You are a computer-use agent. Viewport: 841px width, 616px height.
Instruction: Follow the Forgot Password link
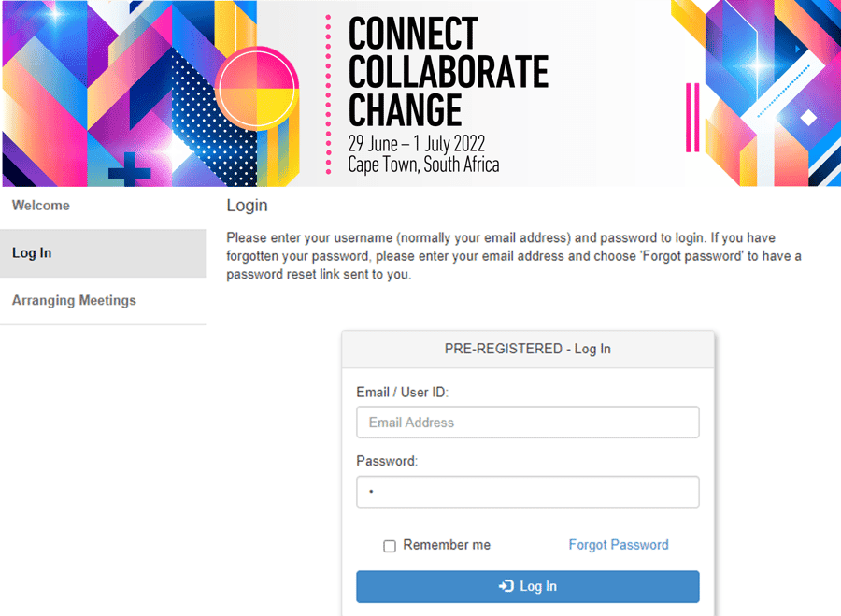coord(619,545)
